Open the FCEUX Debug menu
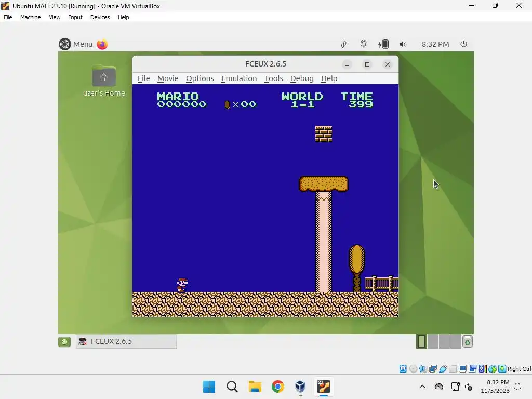Viewport: 532px width, 399px height. [x=302, y=78]
